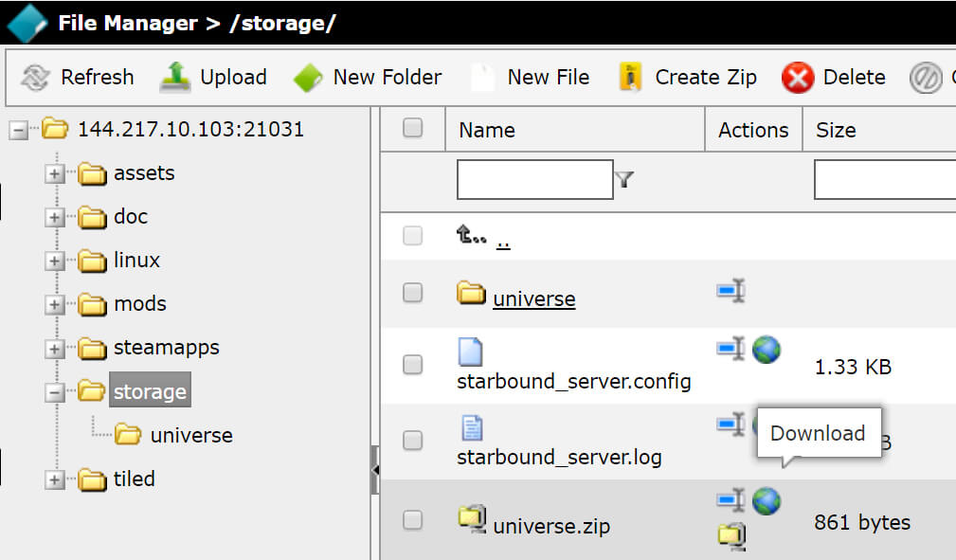The height and width of the screenshot is (560, 956).
Task: Expand the mods folder in tree
Action: [x=54, y=304]
